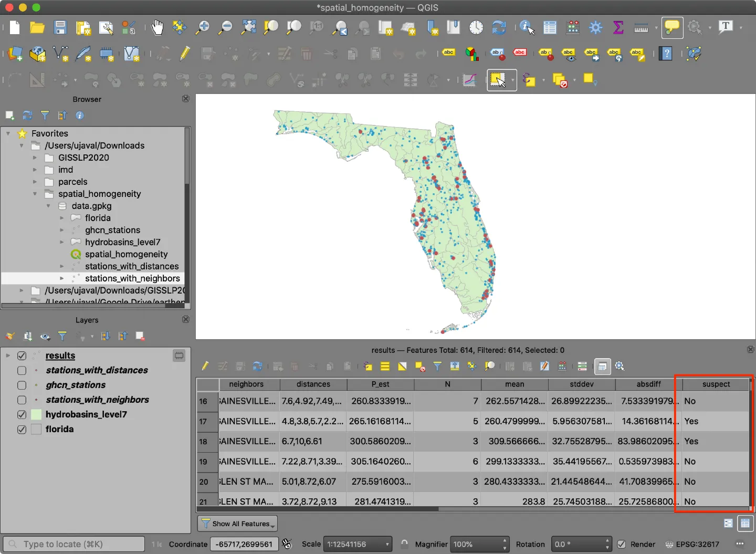756x554 pixels.
Task: Click the P_est column header
Action: [x=380, y=384]
